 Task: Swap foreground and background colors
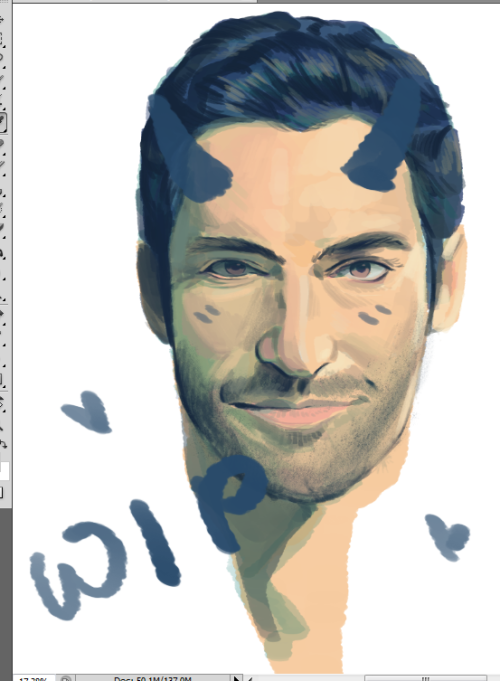[x=3, y=444]
